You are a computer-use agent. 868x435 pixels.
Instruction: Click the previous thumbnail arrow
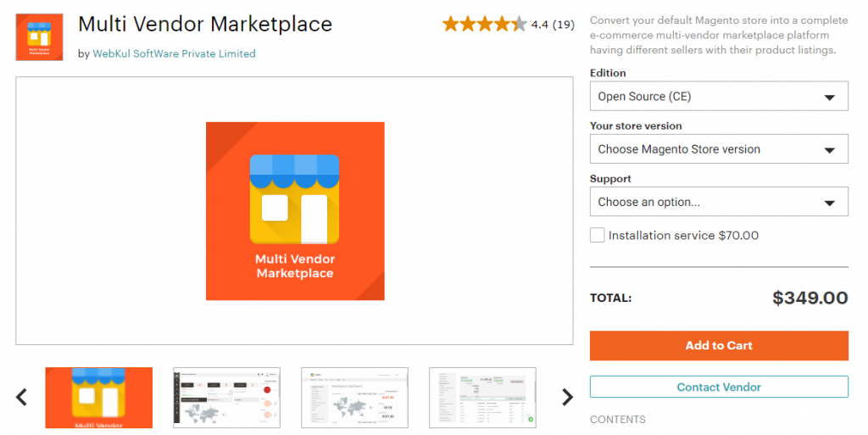[x=22, y=397]
